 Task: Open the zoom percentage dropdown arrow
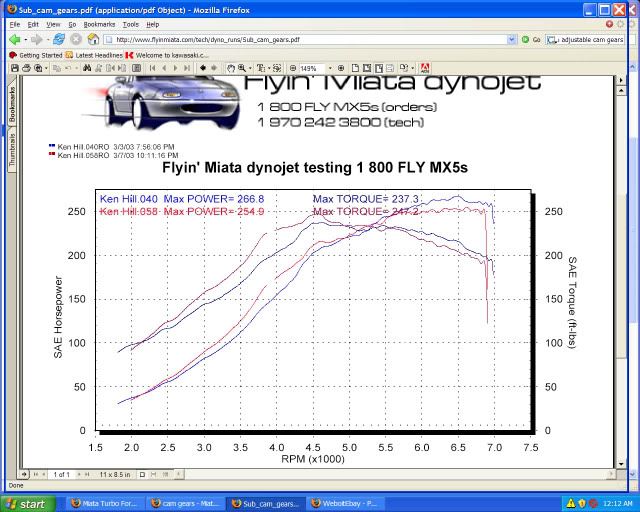[330, 68]
